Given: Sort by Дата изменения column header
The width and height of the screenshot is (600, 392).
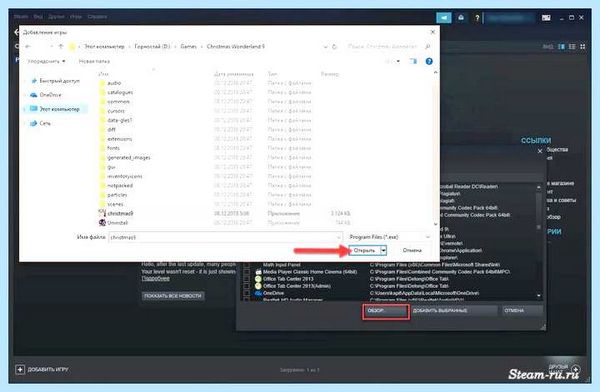Looking at the screenshot, I should [x=233, y=74].
